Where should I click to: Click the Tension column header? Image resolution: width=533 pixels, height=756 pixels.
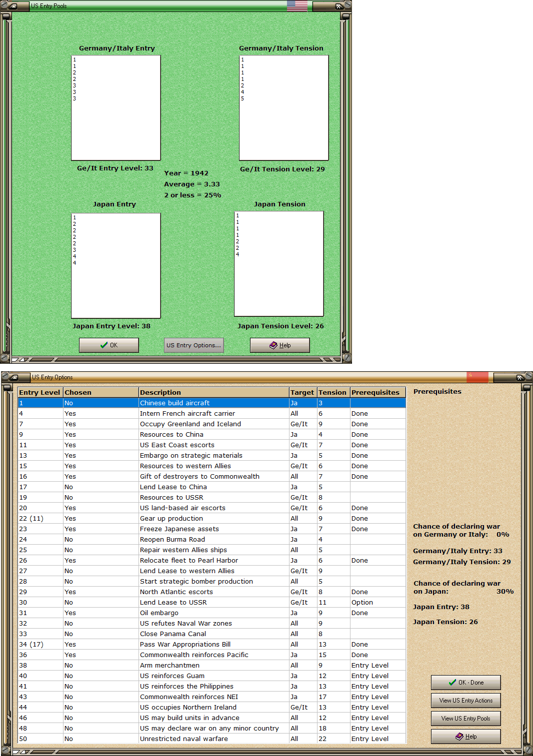point(333,392)
